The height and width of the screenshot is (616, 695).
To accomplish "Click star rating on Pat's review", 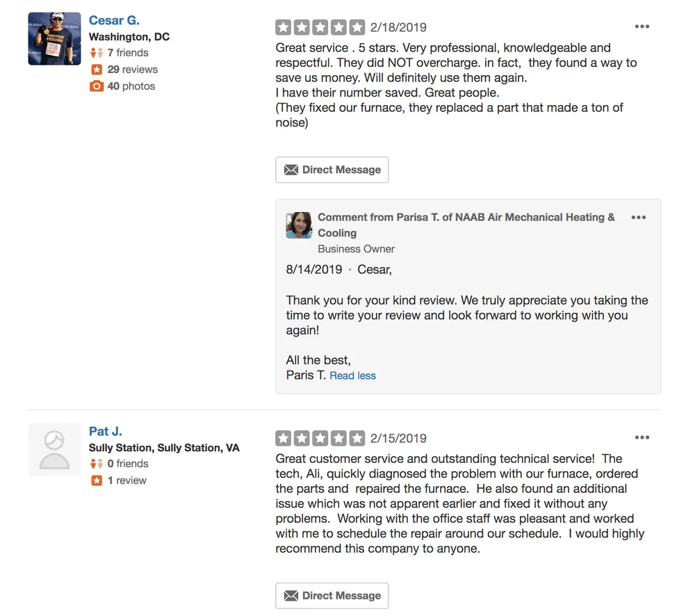I will [320, 439].
